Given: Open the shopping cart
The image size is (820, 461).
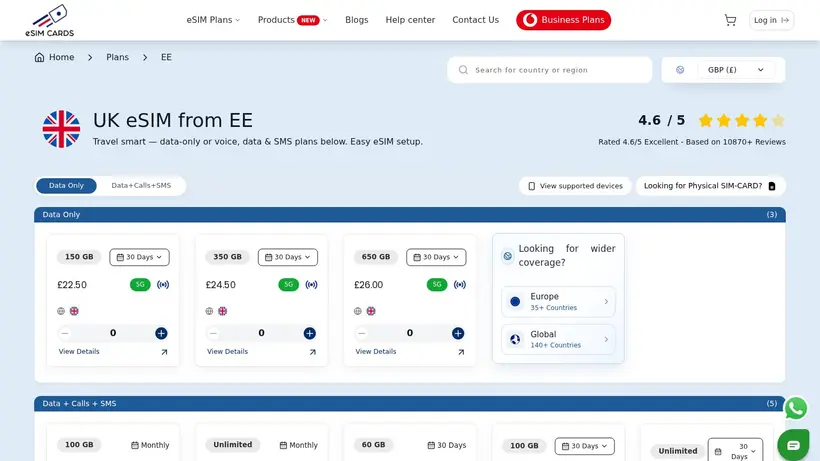Looking at the screenshot, I should point(730,20).
